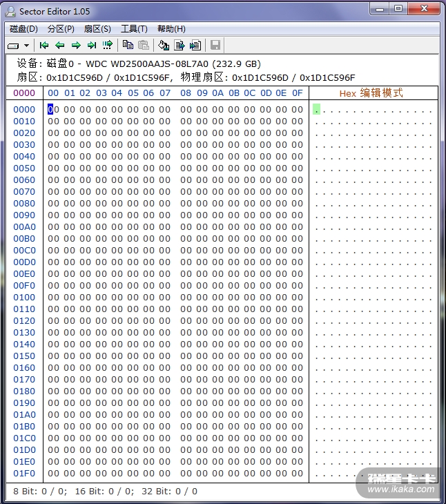The image size is (446, 504).
Task: Go to the next sector
Action: 76,46
